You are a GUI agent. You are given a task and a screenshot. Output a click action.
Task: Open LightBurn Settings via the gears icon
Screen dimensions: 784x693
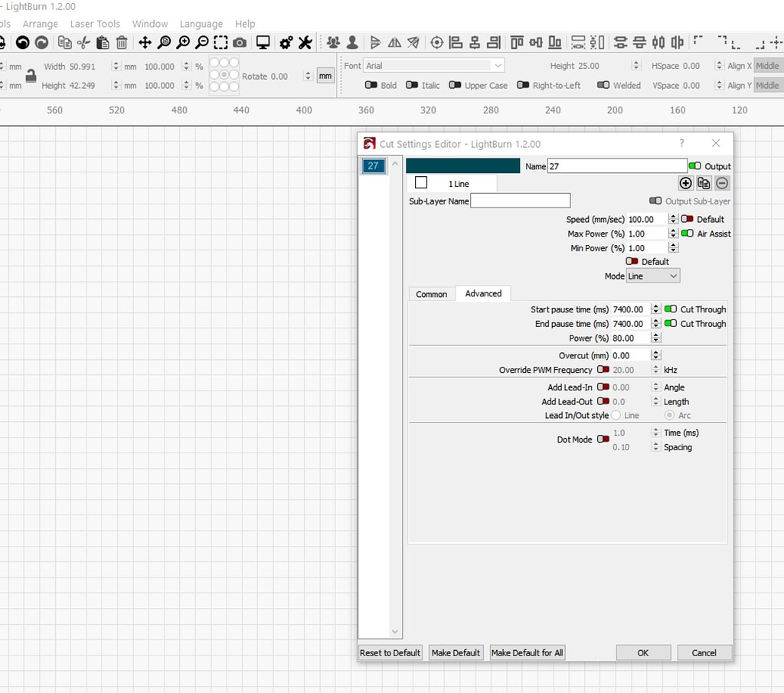(x=286, y=42)
